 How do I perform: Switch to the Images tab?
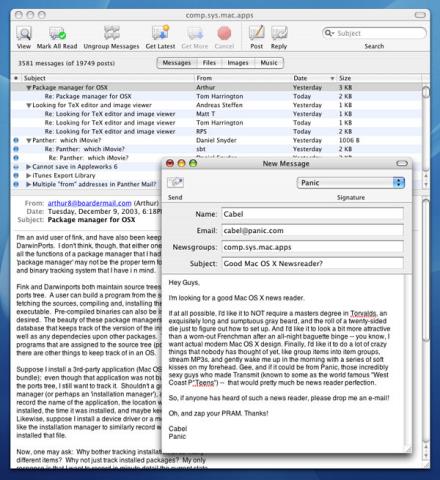tap(238, 63)
